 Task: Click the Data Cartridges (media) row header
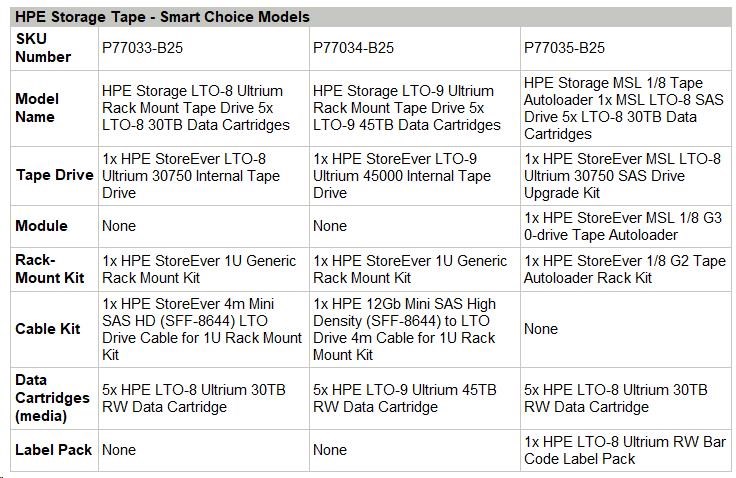(52, 398)
